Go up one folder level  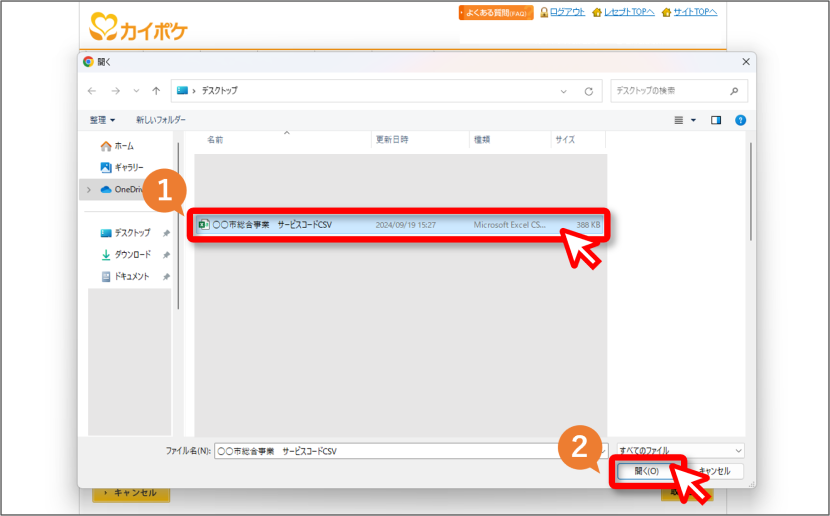(x=156, y=91)
